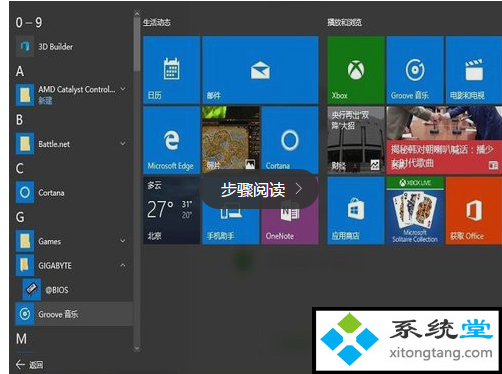Collapse the GIGABYTE folder chevron

[x=123, y=265]
